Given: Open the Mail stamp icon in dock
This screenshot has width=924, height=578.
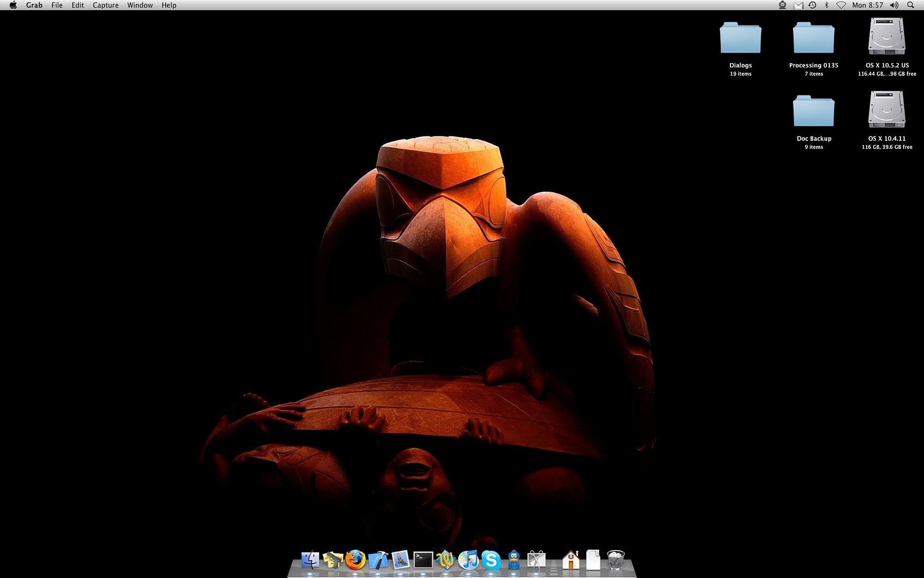Looking at the screenshot, I should [401, 560].
